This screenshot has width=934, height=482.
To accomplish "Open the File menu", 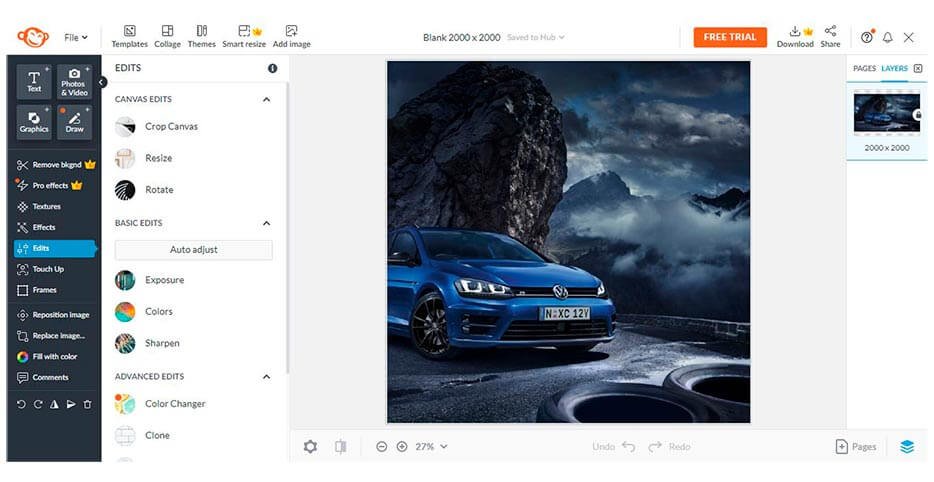I will coord(75,37).
